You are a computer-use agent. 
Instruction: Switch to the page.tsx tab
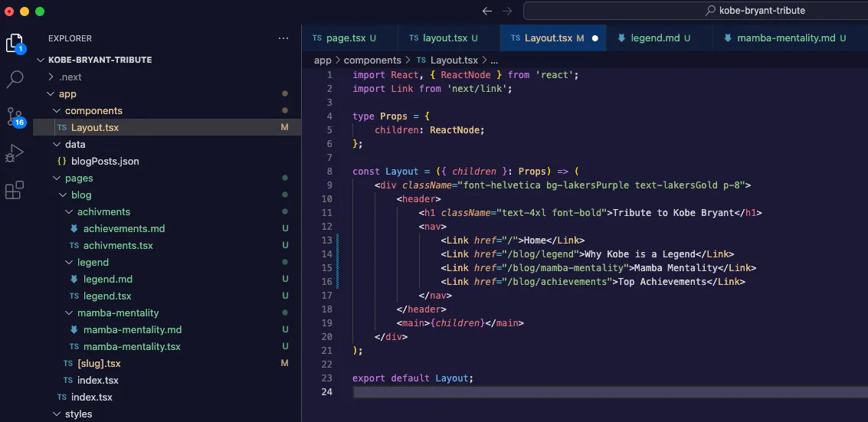click(x=350, y=38)
